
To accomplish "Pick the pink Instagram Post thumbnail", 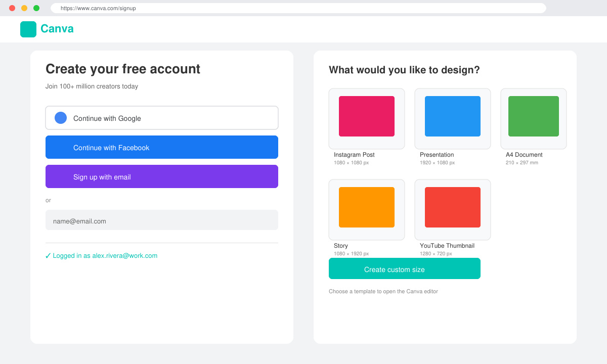I will 367,116.
